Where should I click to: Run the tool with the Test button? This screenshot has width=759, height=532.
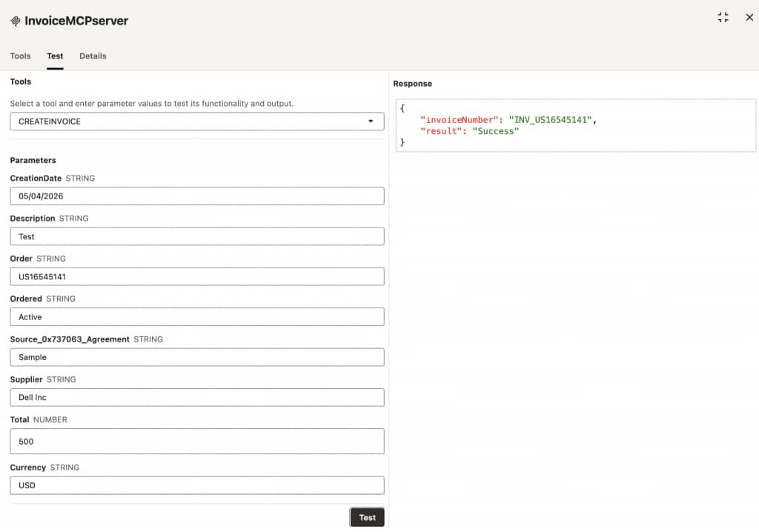click(367, 517)
